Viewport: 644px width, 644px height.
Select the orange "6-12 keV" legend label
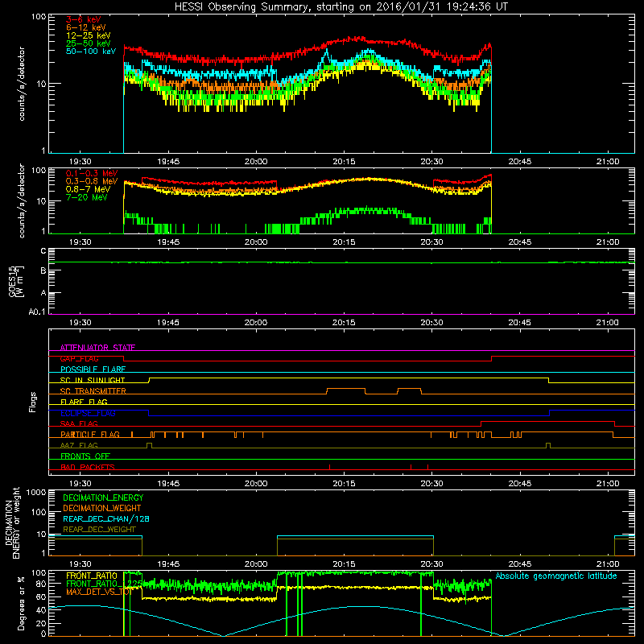(x=86, y=27)
